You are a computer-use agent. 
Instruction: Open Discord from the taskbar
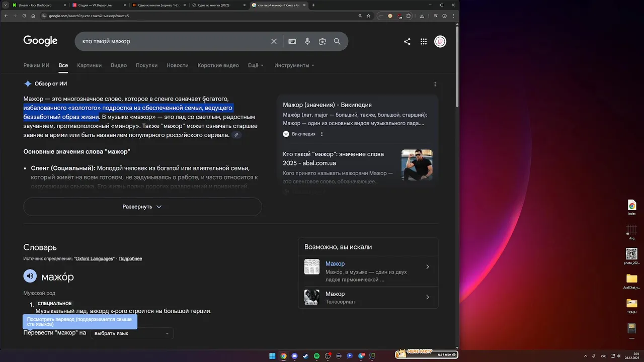[294, 356]
